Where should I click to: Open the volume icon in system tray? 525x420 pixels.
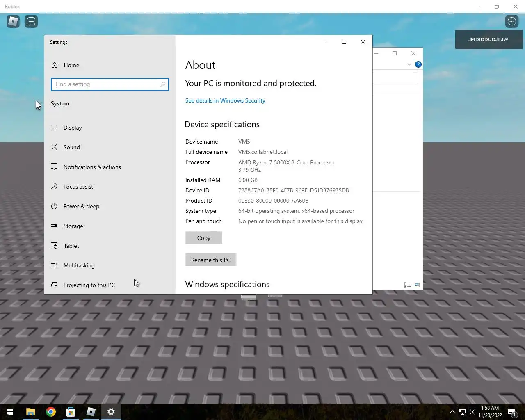(472, 412)
